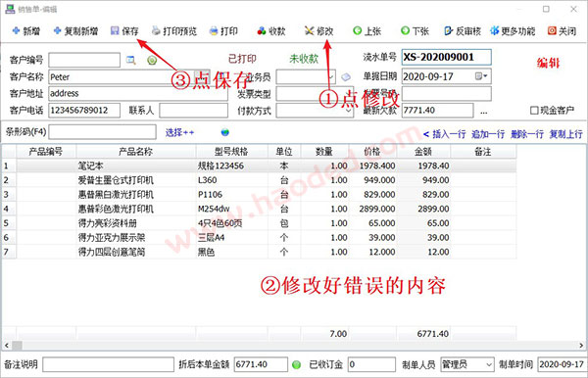This screenshot has height=378, width=588.
Task: Click the 流水单号 field XS-202009001
Action: [x=446, y=57]
